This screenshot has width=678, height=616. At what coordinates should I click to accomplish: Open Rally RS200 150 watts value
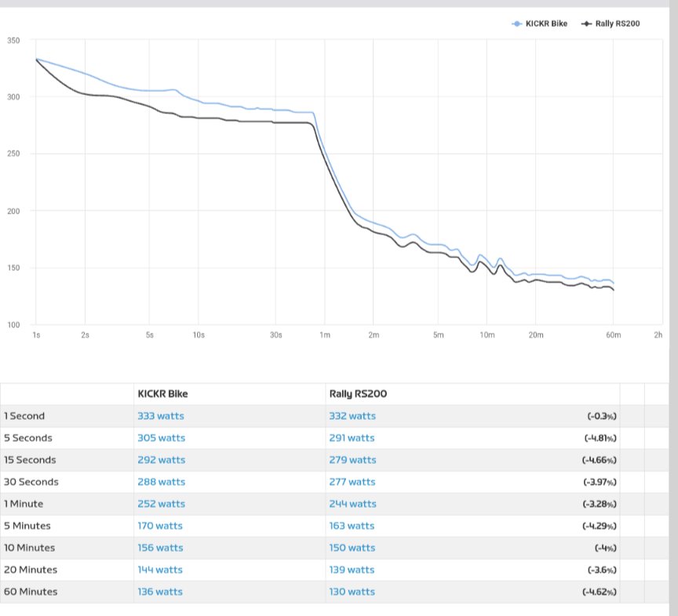tap(352, 548)
